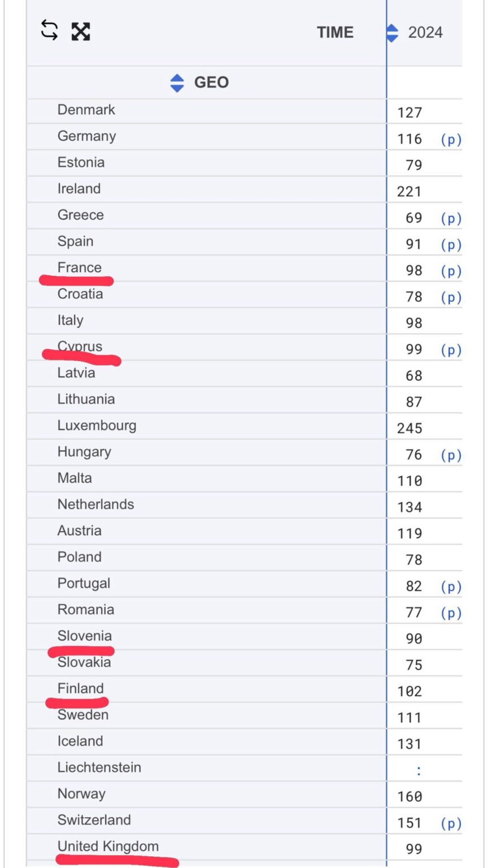Select the Denmark row label
488x868 pixels.
click(x=86, y=110)
